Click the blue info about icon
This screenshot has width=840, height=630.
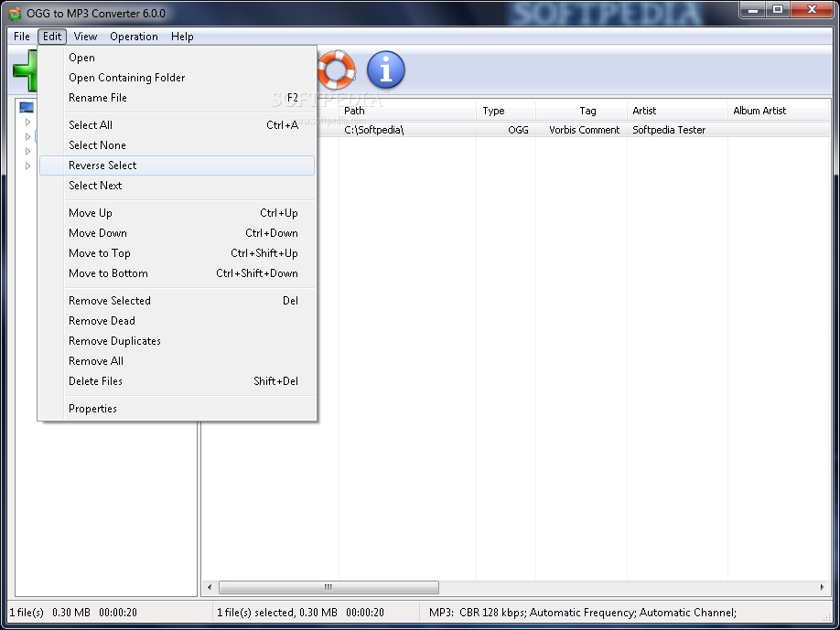pos(386,70)
